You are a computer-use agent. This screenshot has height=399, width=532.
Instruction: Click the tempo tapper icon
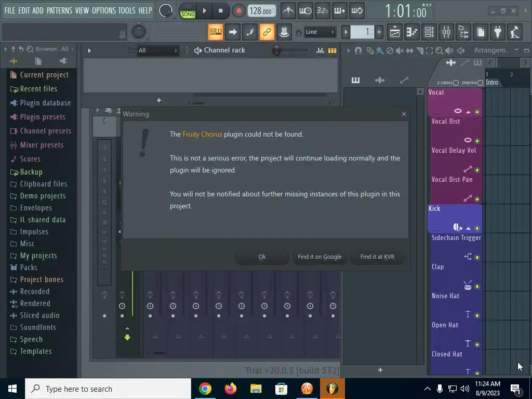point(515,32)
